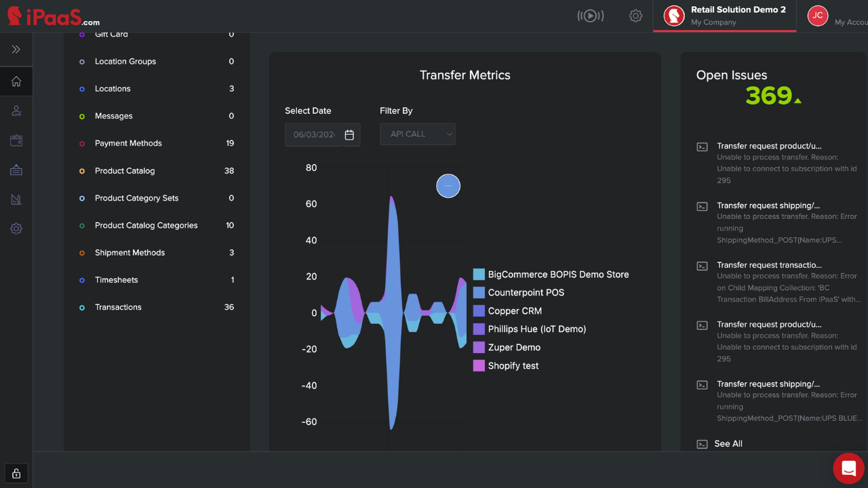Open the briefcase sidebar icon
The height and width of the screenshot is (488, 868).
pyautogui.click(x=16, y=170)
